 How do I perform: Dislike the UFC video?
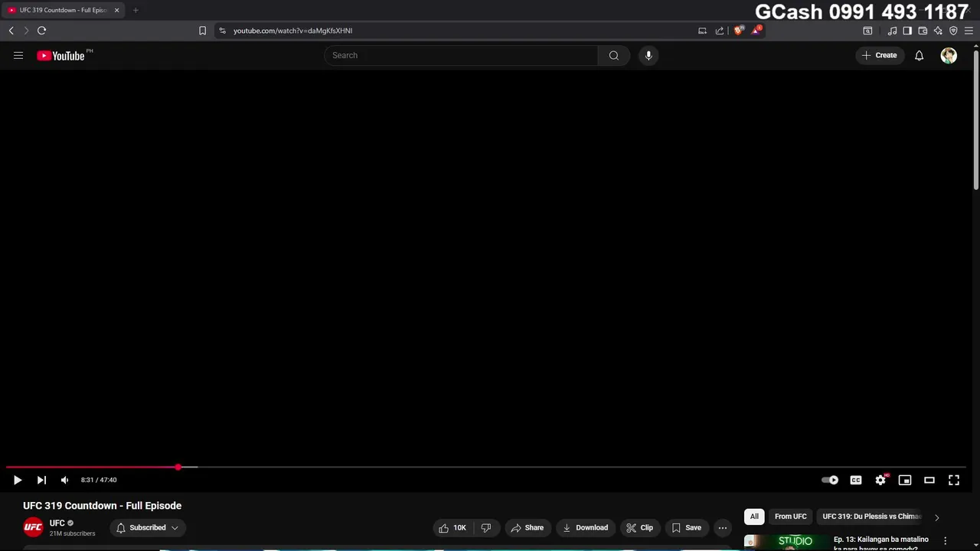[485, 527]
